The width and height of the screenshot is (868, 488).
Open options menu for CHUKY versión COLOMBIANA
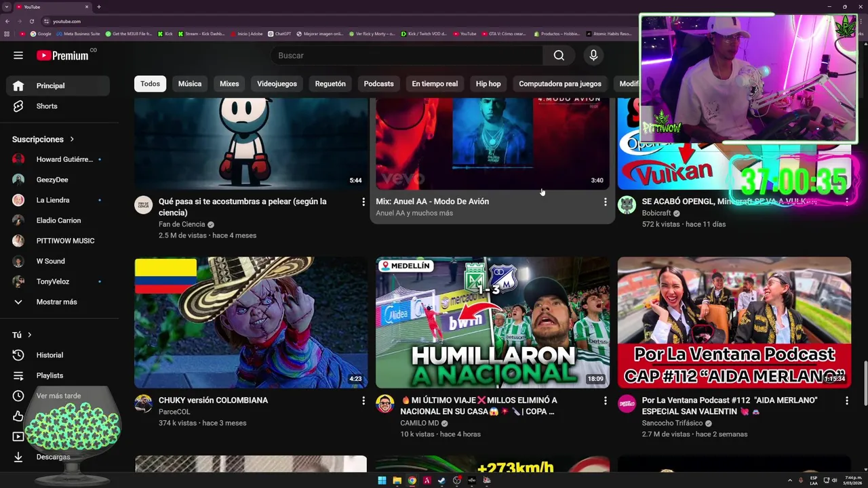[x=363, y=401]
